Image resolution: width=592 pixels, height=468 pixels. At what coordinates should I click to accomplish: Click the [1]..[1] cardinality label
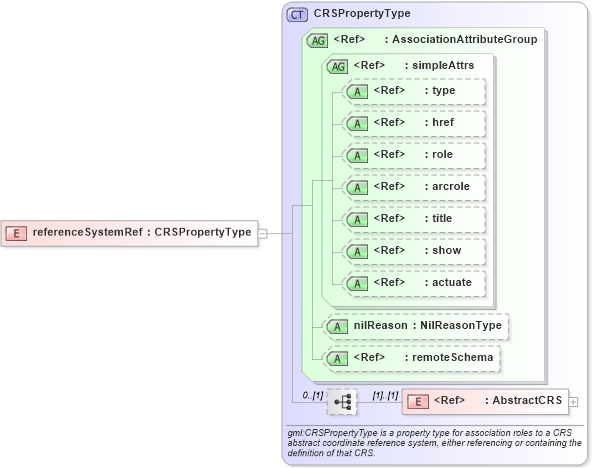[x=385, y=396]
